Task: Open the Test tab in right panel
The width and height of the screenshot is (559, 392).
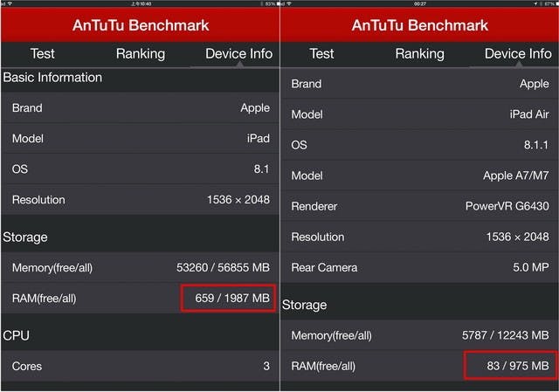Action: click(x=321, y=54)
